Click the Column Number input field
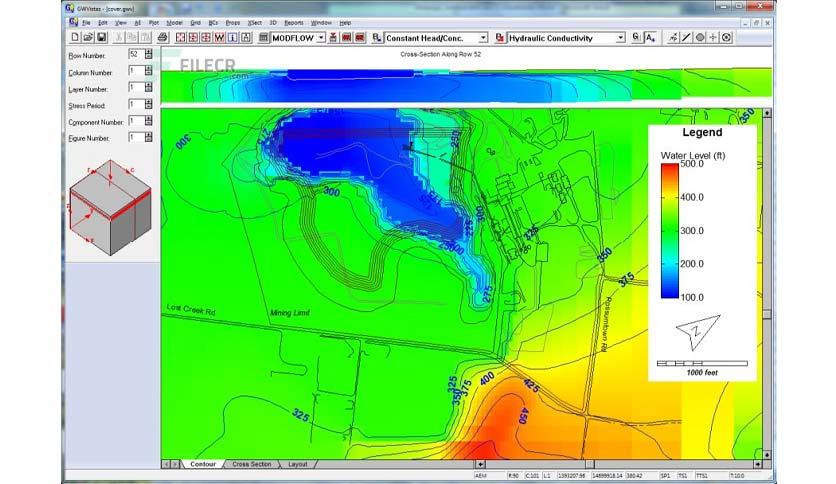 pos(134,72)
